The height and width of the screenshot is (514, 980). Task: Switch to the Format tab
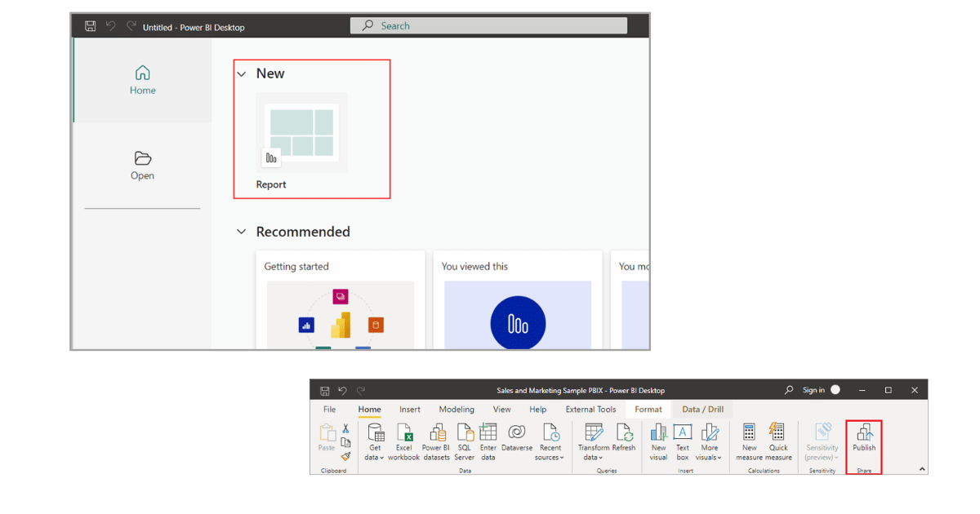pos(648,410)
